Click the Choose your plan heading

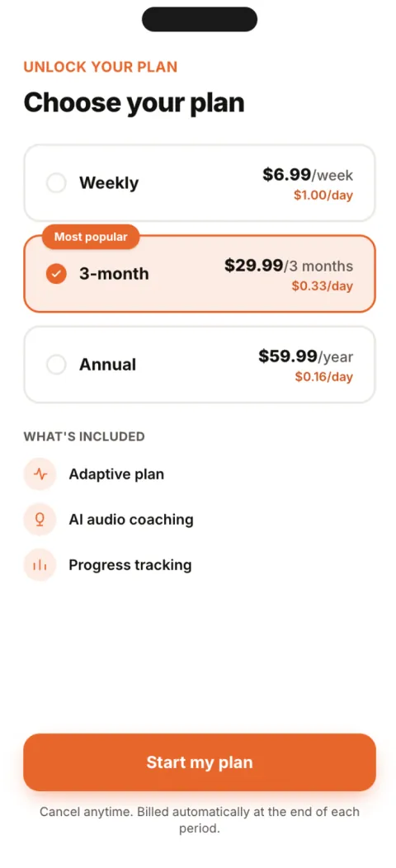[134, 103]
